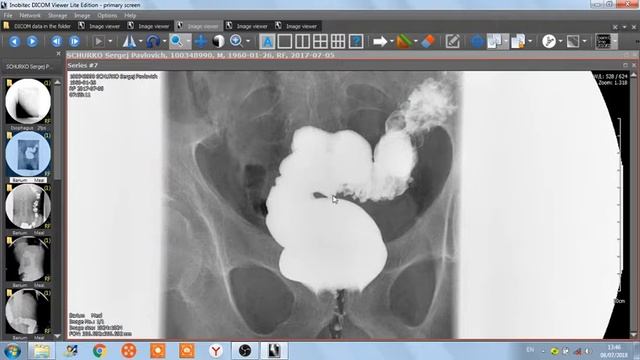Toggle text annotations display (A icon)

pos(267,41)
